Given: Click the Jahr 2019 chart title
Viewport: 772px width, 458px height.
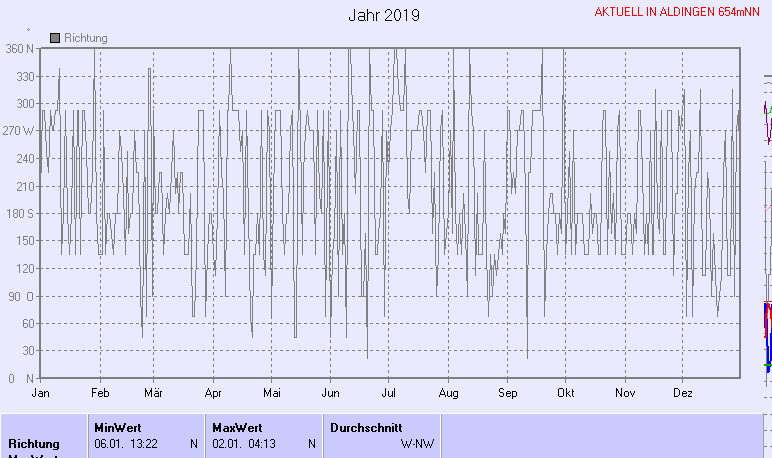Looking at the screenshot, I should (384, 16).
